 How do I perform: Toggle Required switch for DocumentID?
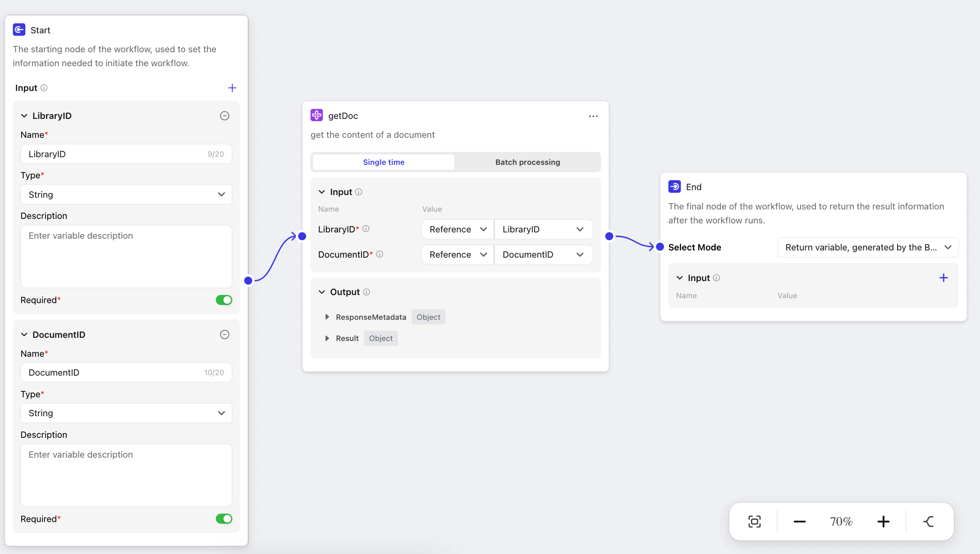click(x=224, y=519)
